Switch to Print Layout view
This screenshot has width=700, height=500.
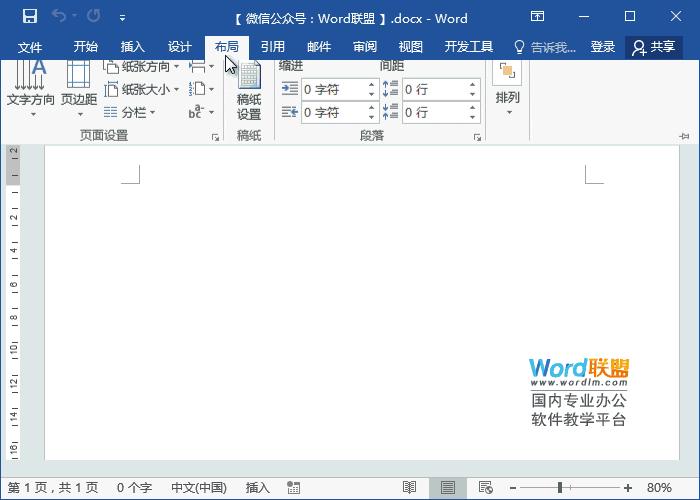(x=448, y=488)
